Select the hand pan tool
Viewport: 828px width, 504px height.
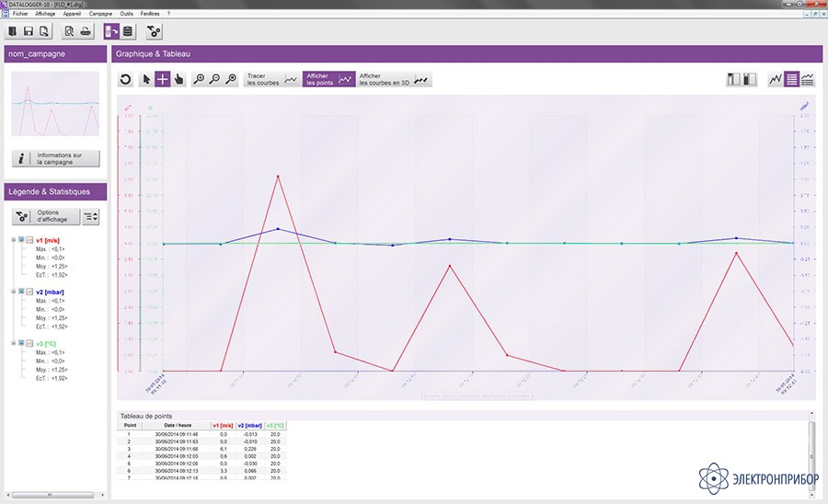pos(179,79)
